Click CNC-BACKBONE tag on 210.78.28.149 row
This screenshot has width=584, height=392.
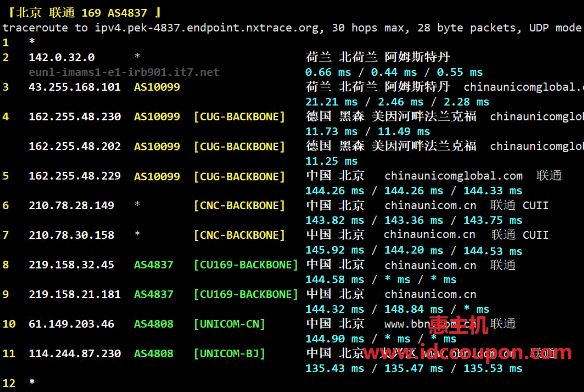pyautogui.click(x=239, y=205)
